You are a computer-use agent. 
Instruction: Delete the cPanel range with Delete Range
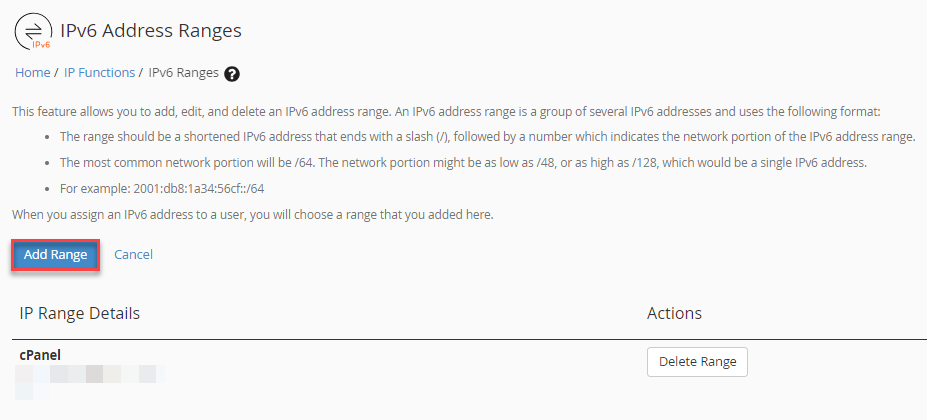tap(697, 362)
